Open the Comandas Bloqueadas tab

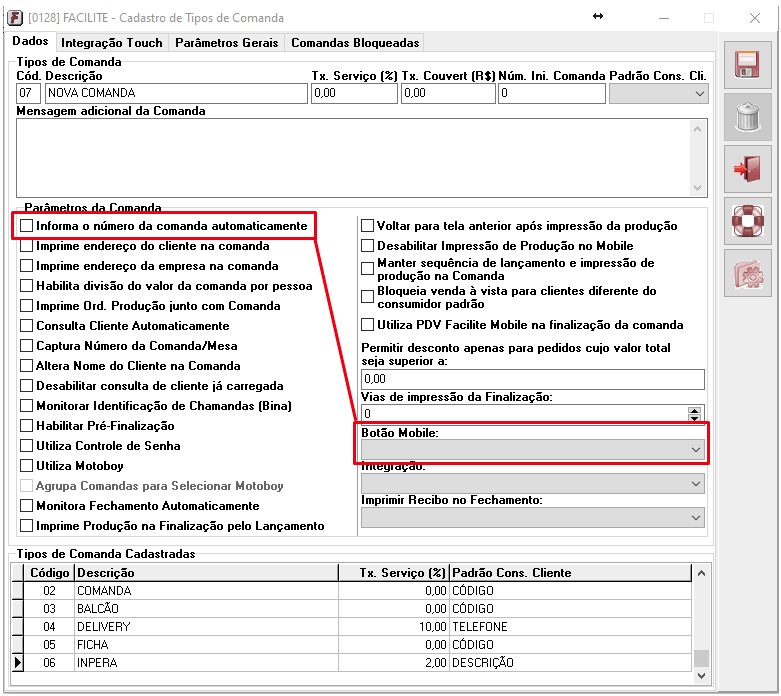click(355, 43)
